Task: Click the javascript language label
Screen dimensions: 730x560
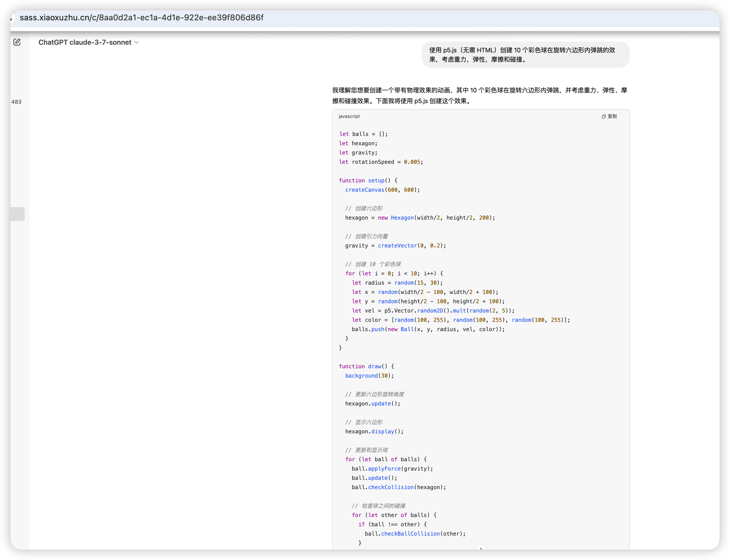Action: [x=349, y=116]
